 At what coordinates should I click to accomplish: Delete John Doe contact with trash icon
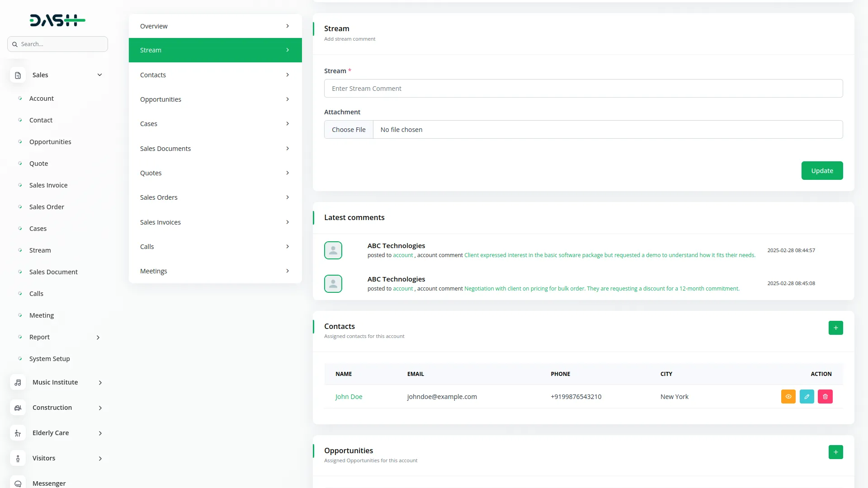point(825,396)
